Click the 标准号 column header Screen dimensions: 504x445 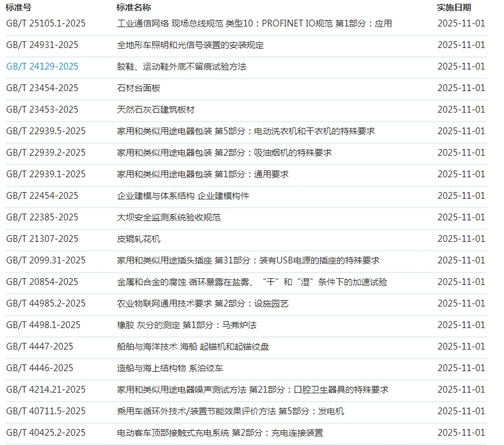[18, 7]
